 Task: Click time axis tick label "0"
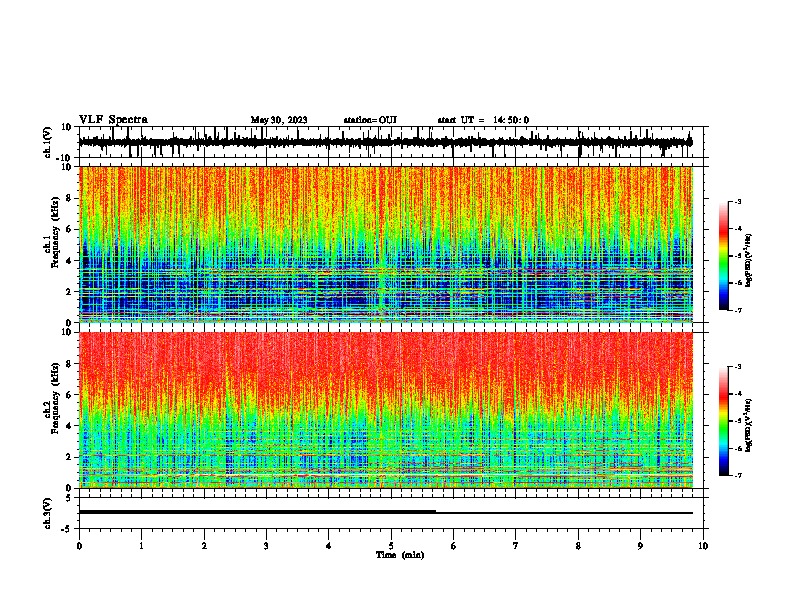[79, 546]
